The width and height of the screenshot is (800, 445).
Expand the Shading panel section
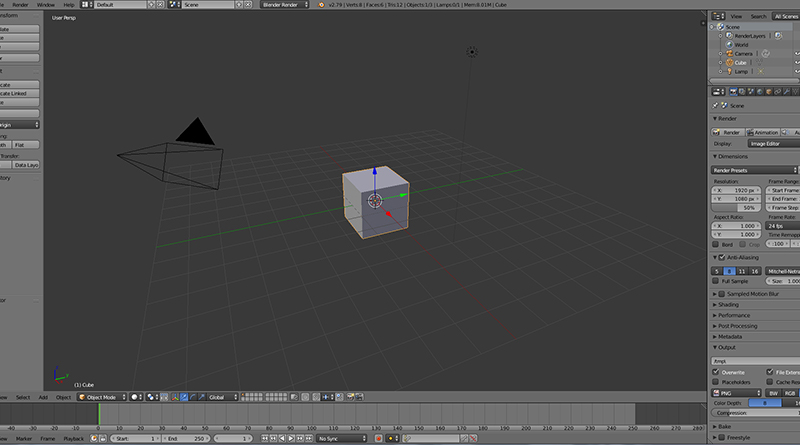tap(730, 304)
